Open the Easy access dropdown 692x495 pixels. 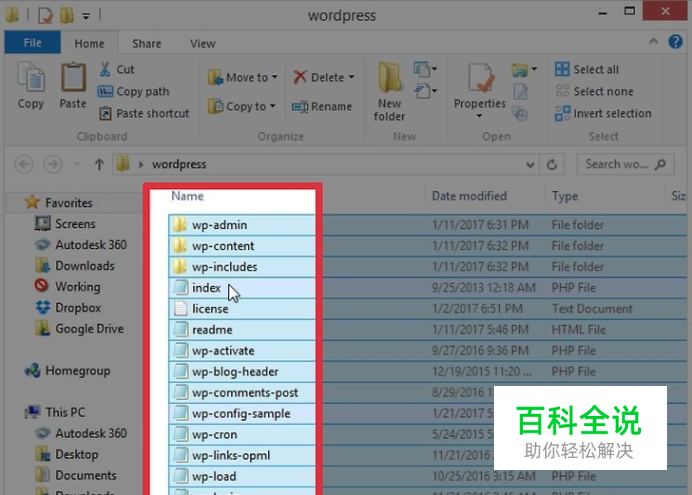[x=425, y=91]
